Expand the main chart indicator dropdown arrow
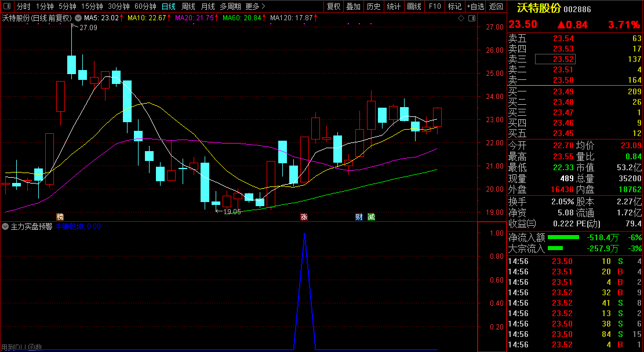 coord(78,18)
